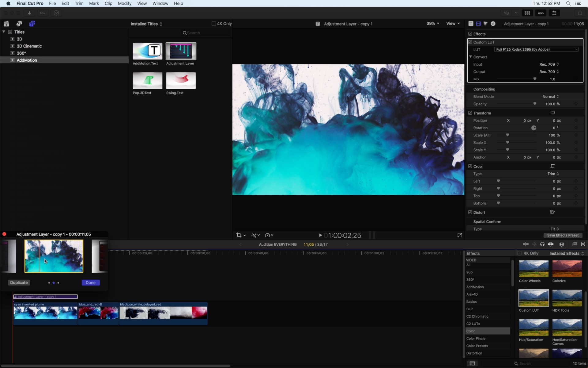Toggle the Crop section checkbox
This screenshot has width=588, height=368.
pos(469,166)
